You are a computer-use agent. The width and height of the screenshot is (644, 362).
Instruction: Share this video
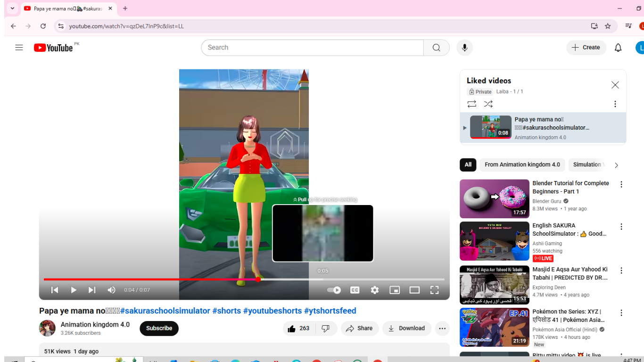[x=360, y=329]
